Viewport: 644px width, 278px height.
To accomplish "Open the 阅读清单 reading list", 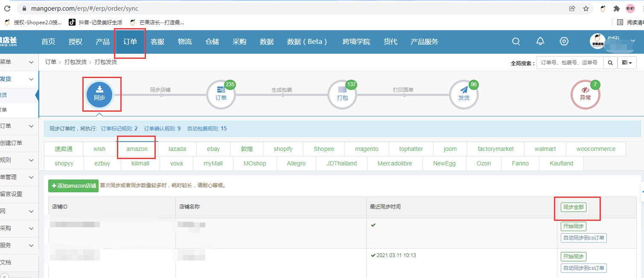I will coord(630,22).
